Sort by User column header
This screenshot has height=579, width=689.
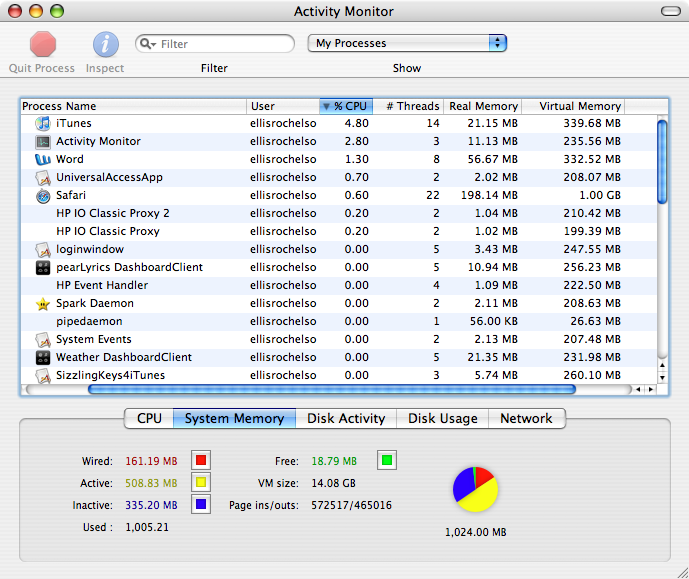[283, 106]
